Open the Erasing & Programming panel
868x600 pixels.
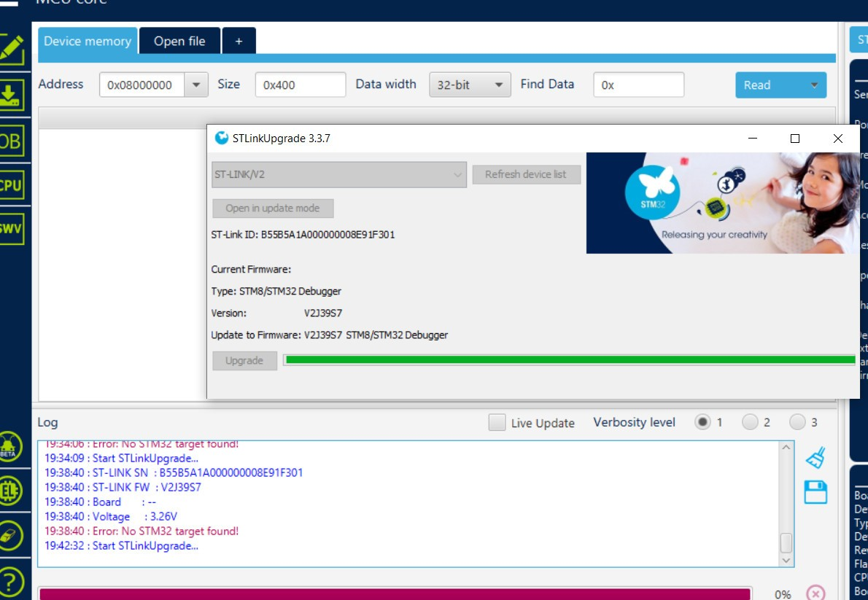[x=11, y=93]
